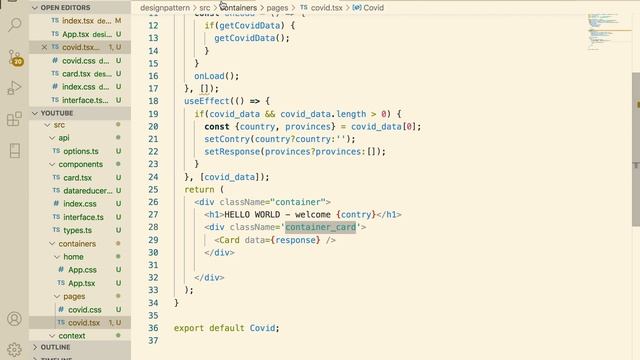Open types.ts file in explorer
The image size is (640, 360).
80,231
